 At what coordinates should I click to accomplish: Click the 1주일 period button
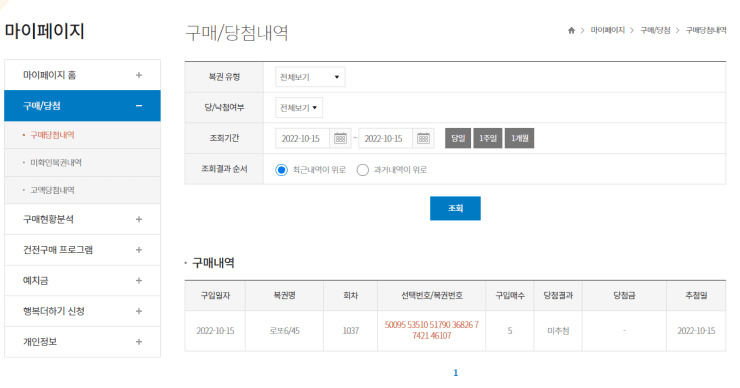click(x=488, y=138)
